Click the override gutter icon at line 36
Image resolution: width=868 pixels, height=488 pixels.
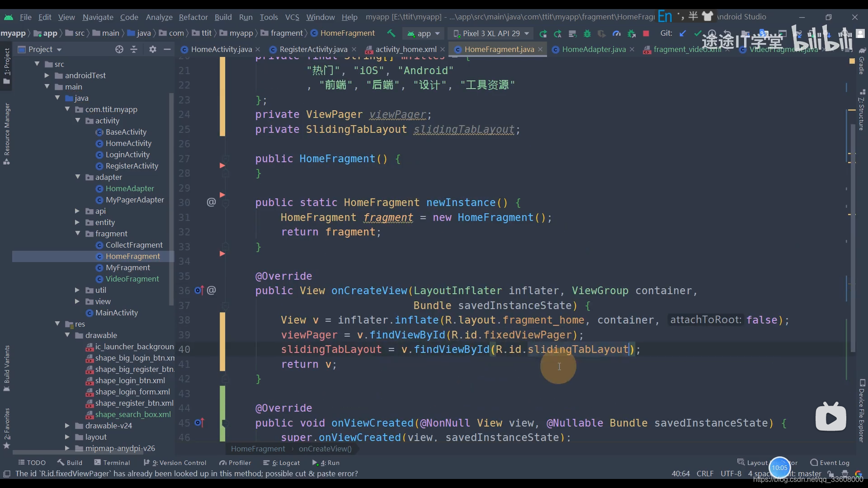(199, 290)
